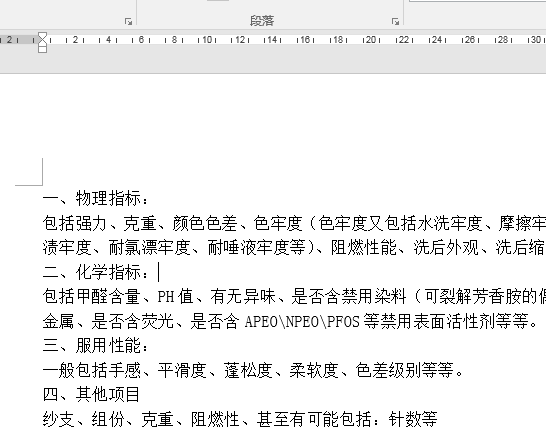Click the first-line indent marker on ruler
Image resolution: width=546 pixels, height=440 pixels.
[42, 35]
